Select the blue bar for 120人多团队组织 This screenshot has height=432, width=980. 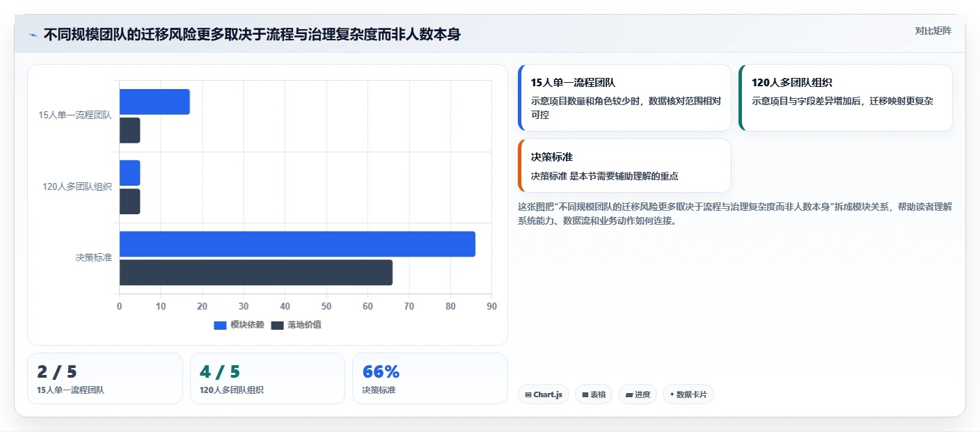129,173
